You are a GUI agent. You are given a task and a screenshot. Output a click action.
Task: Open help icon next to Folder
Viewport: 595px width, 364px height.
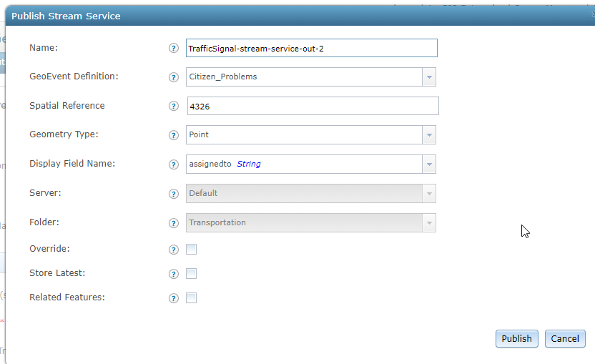click(173, 223)
